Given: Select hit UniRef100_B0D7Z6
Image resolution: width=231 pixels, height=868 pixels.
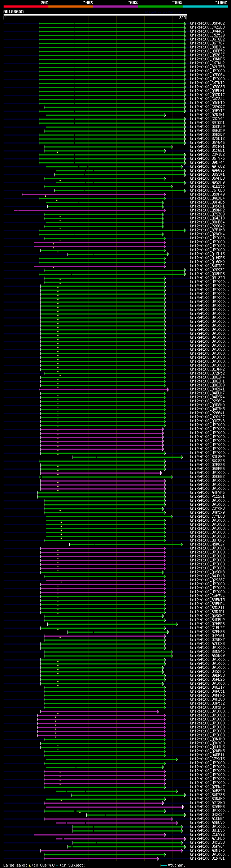Looking at the screenshot, I should [207, 795].
